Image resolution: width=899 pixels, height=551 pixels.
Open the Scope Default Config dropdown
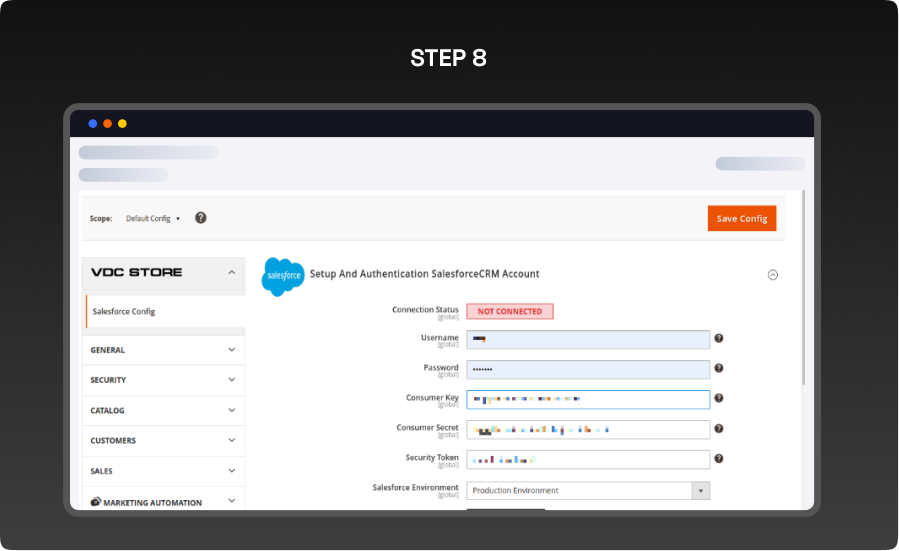pos(153,218)
